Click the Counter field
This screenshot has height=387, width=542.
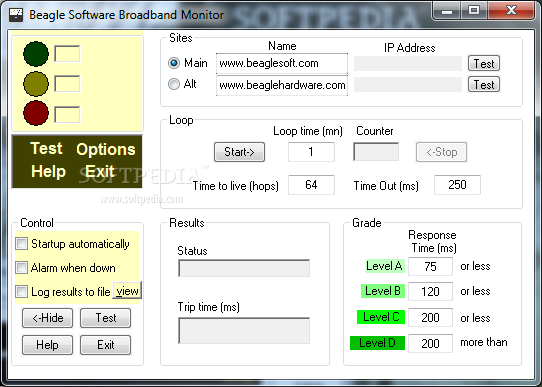376,152
